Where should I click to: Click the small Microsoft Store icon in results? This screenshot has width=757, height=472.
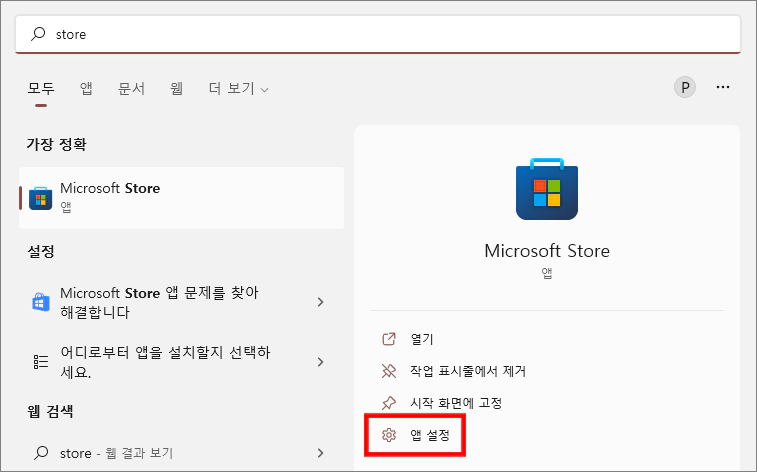pyautogui.click(x=41, y=198)
